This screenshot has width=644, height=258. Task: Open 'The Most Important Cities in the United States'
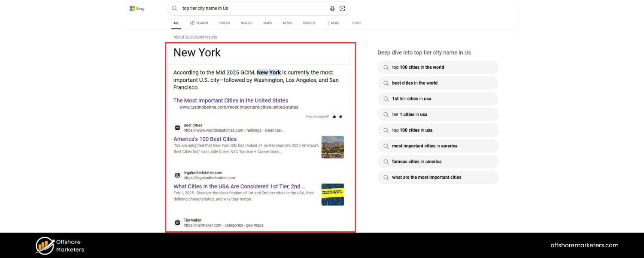point(231,100)
